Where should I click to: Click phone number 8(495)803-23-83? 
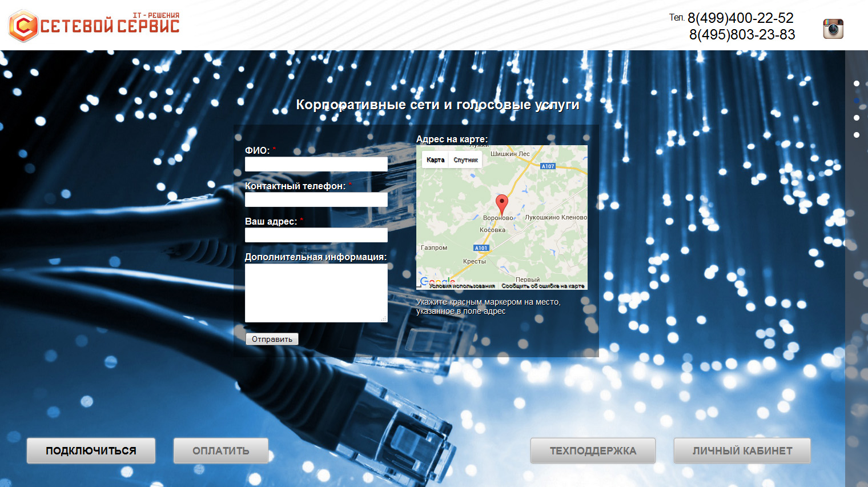(x=742, y=35)
